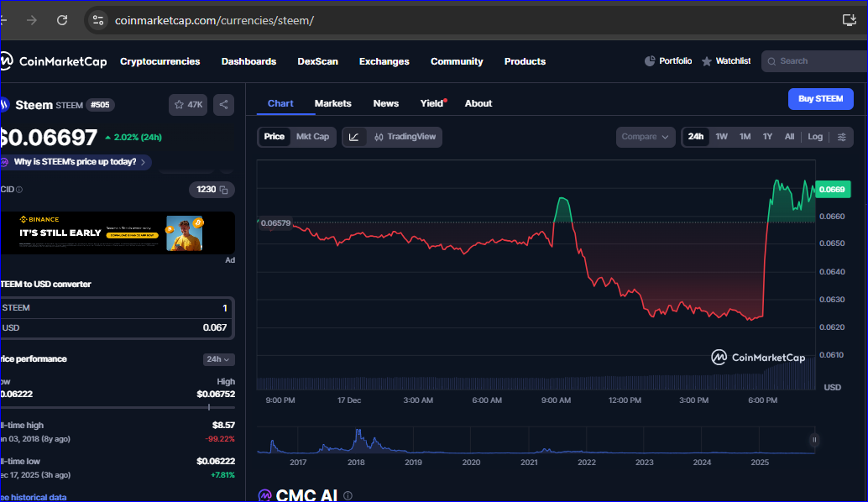Click the #505 rank badge
This screenshot has width=868, height=502.
(x=100, y=105)
